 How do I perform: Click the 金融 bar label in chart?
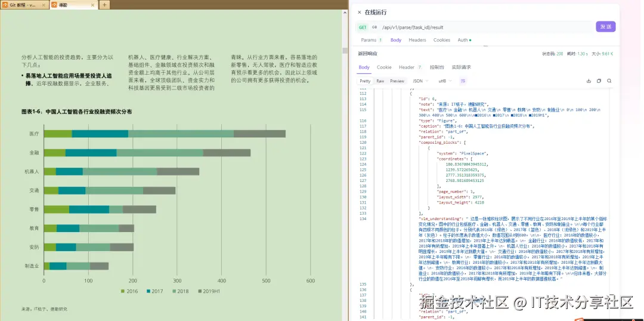[34, 153]
